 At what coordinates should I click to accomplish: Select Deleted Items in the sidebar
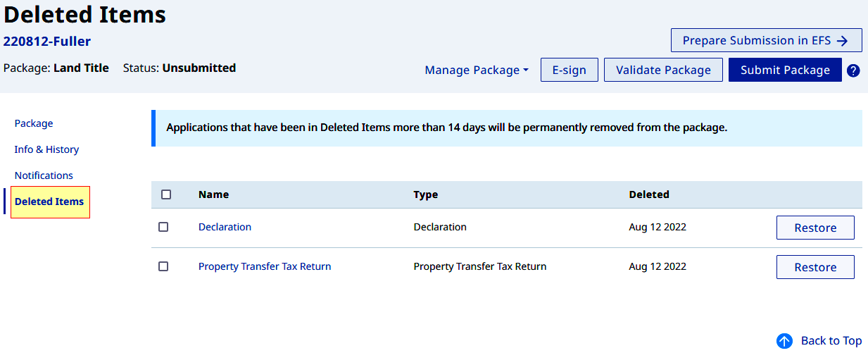[49, 202]
